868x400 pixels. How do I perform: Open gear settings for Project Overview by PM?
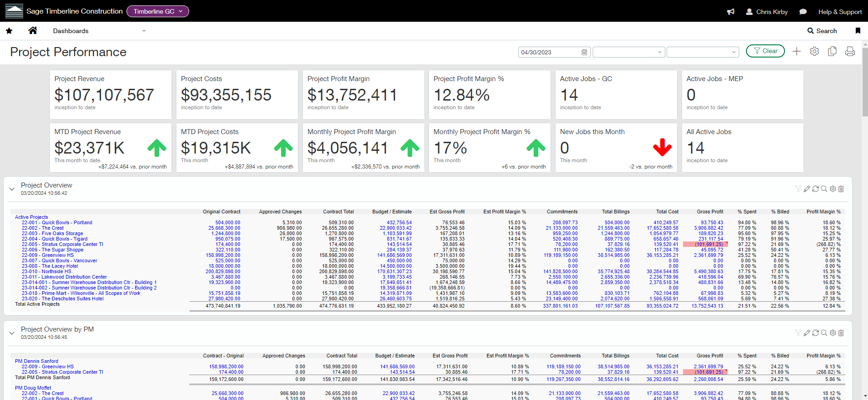[833, 333]
